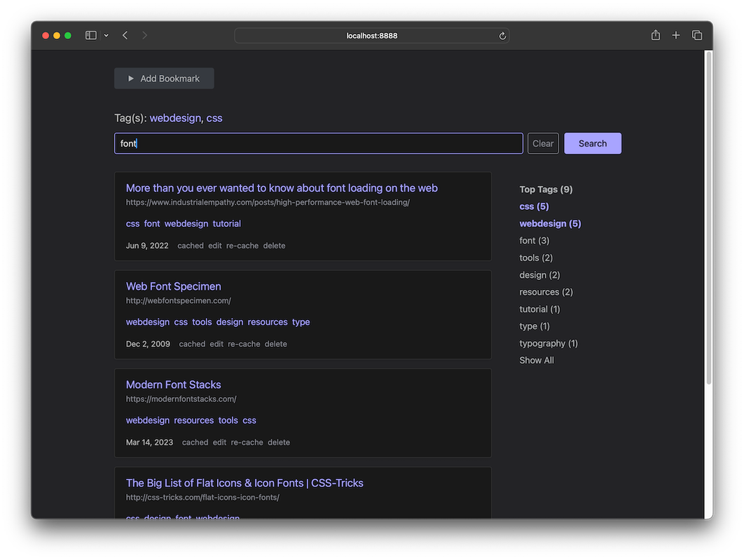Click type tag on Web Font Specimen
The height and width of the screenshot is (560, 744).
coord(301,322)
